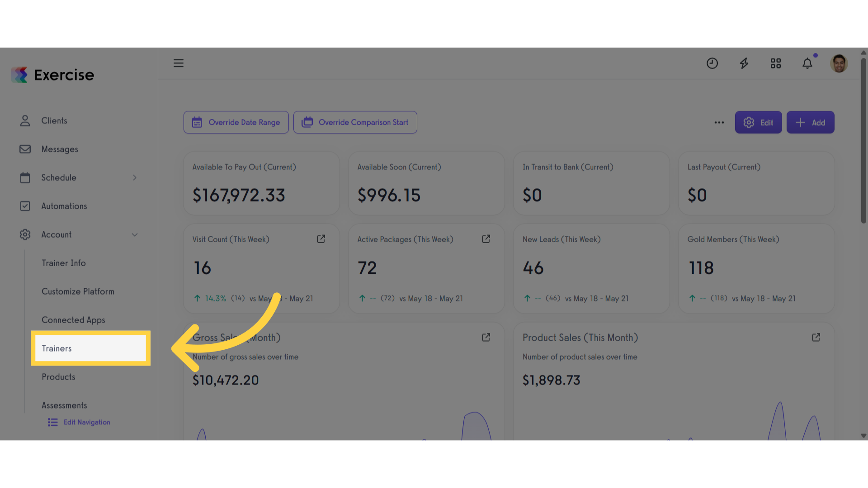Open the user profile avatar

(839, 63)
